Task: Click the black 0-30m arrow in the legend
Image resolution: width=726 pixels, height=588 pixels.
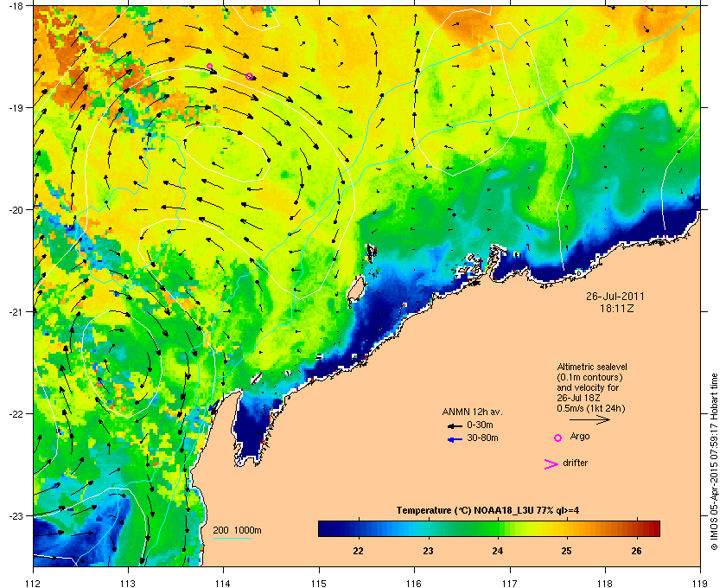Action: tap(455, 425)
